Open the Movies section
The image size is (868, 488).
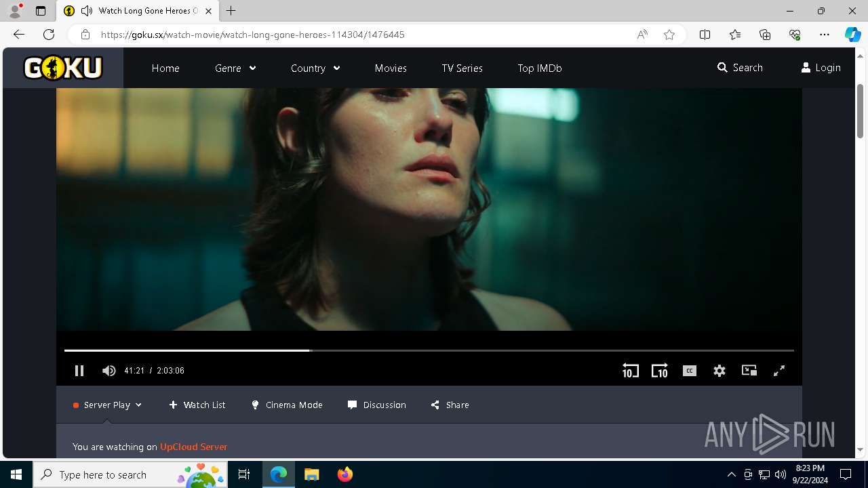click(391, 68)
